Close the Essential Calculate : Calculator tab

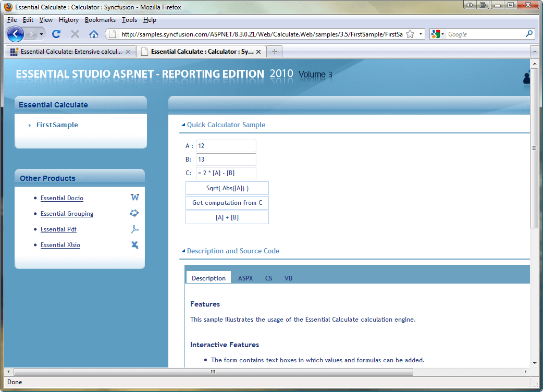coord(258,52)
